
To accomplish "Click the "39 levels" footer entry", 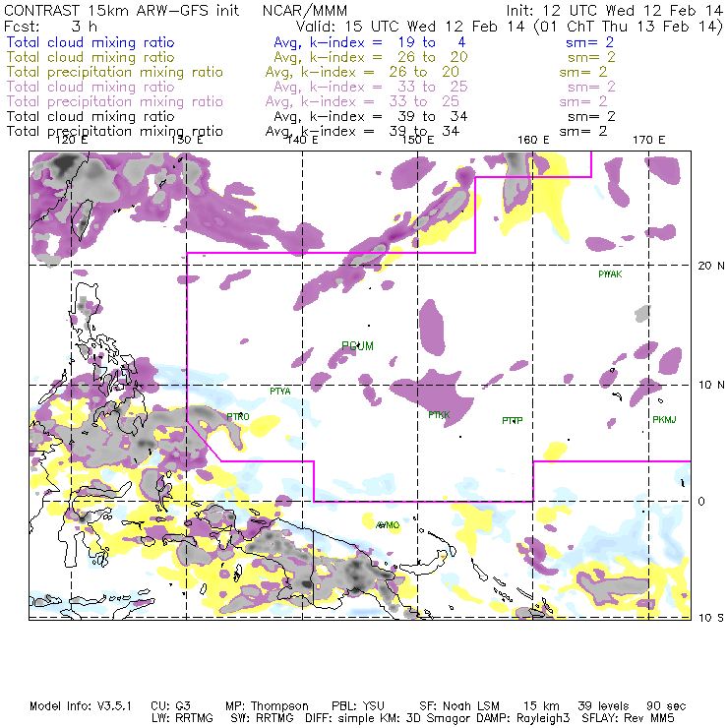I will (x=603, y=706).
